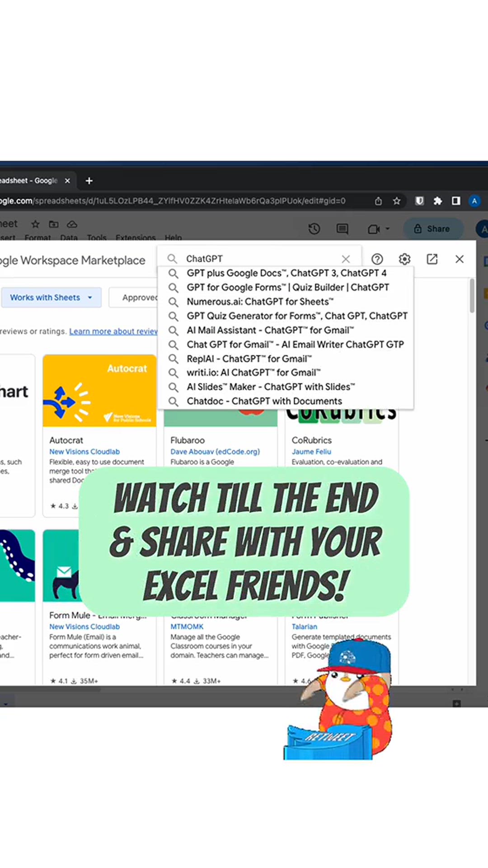Screen dimensions: 488x868
Task: Click the ChatGPT search field in Marketplace
Action: point(260,259)
